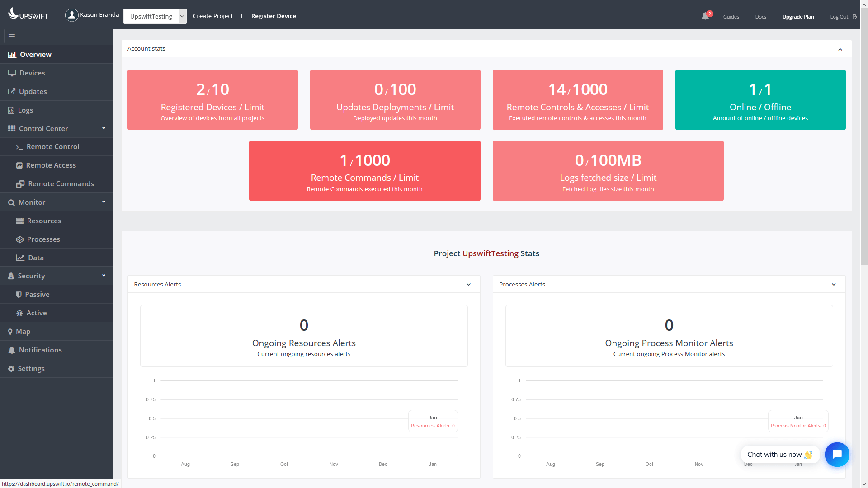The width and height of the screenshot is (868, 488).
Task: Open the UpswiftTesting project dropdown
Action: tap(155, 16)
